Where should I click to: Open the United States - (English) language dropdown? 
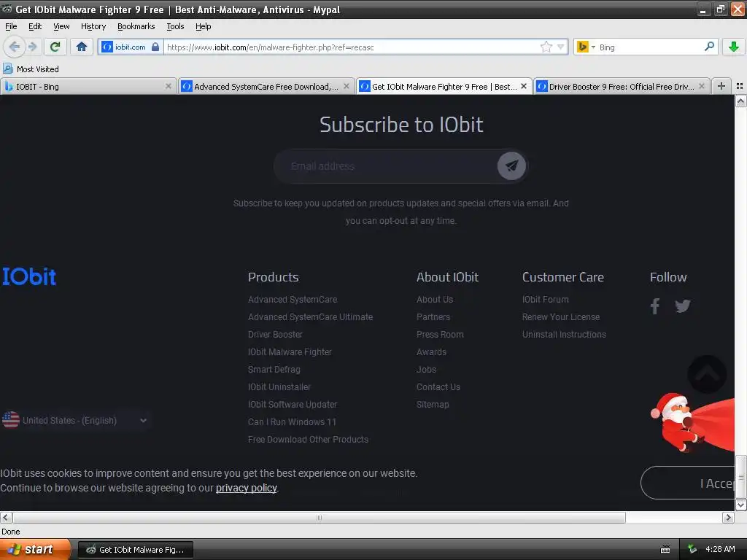coord(75,421)
